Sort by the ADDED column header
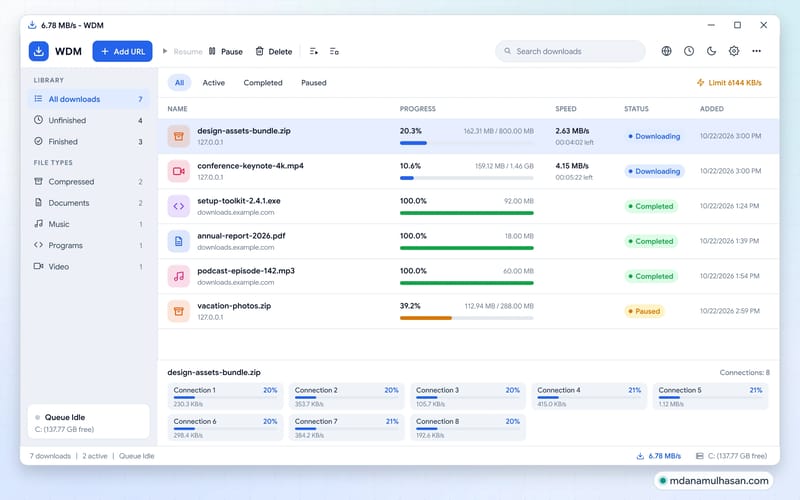The image size is (800, 500). click(712, 109)
